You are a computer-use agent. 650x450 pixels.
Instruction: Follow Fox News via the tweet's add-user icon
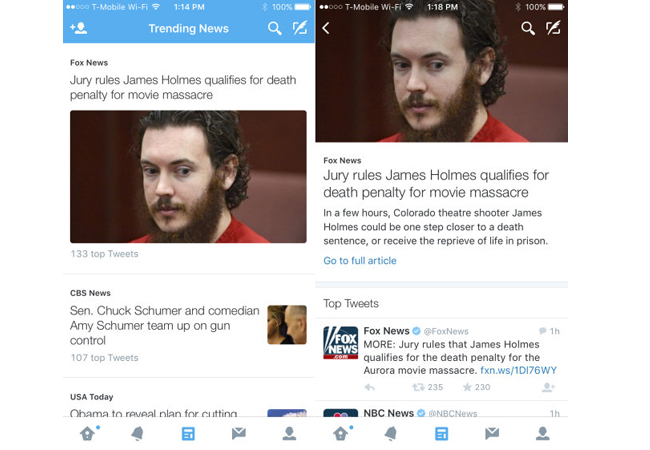click(x=548, y=387)
